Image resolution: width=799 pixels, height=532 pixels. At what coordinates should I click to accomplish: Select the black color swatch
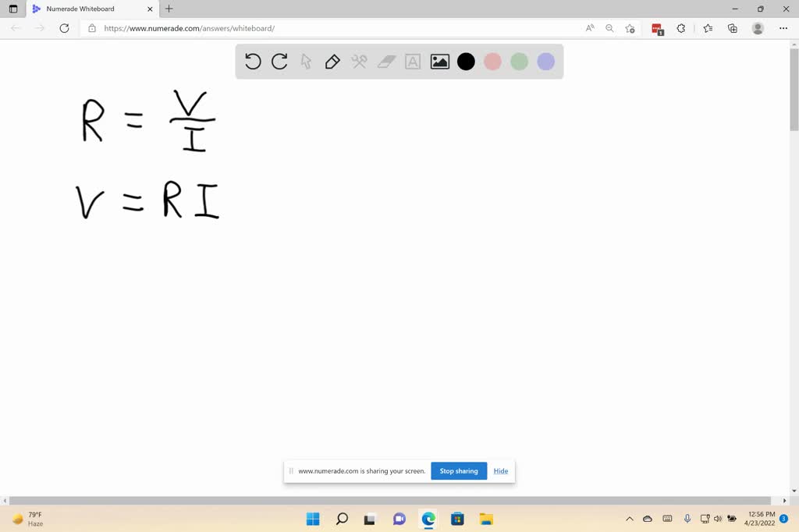[x=466, y=62]
